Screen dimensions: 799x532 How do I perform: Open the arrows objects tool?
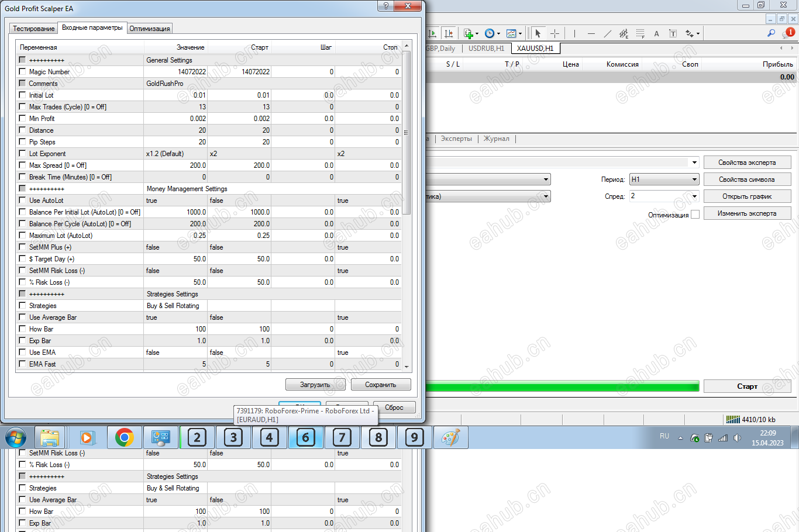click(690, 33)
